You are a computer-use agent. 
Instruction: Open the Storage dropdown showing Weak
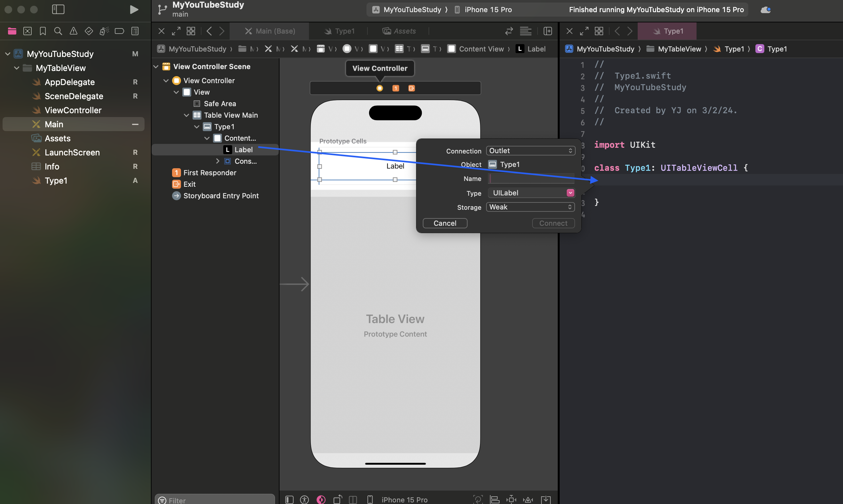point(530,207)
